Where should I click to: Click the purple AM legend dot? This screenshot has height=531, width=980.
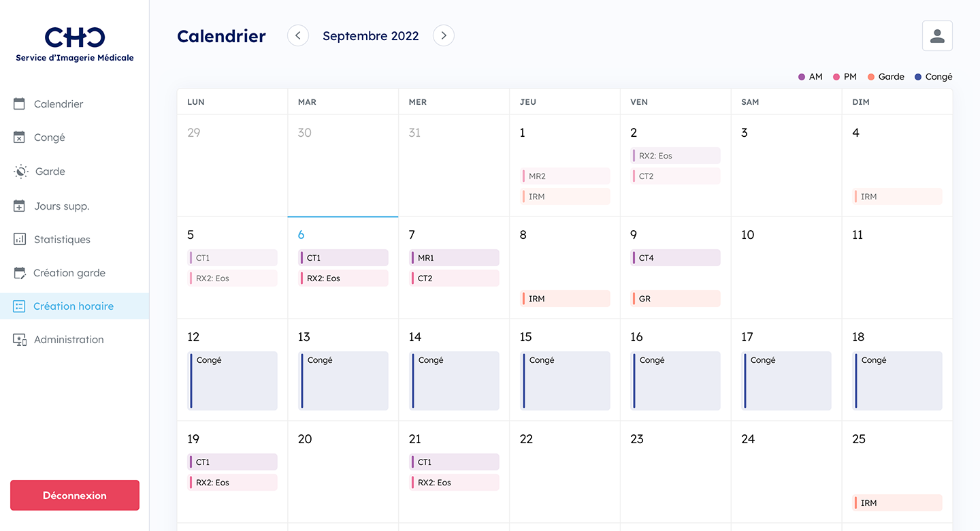point(802,77)
